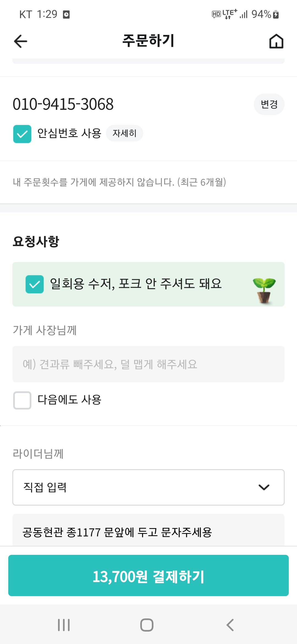Tap 자세히 for safe number details
The height and width of the screenshot is (644, 297).
point(124,133)
